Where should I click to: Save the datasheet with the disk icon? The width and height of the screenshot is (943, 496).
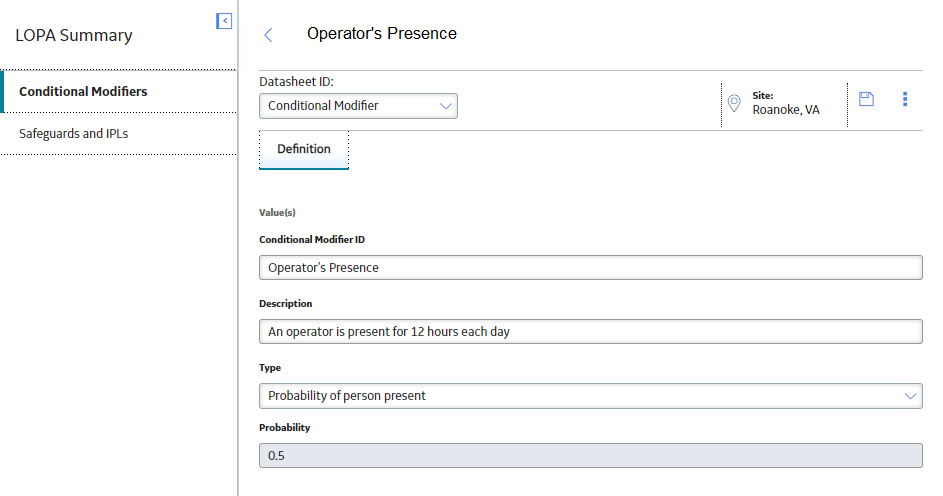coord(866,99)
